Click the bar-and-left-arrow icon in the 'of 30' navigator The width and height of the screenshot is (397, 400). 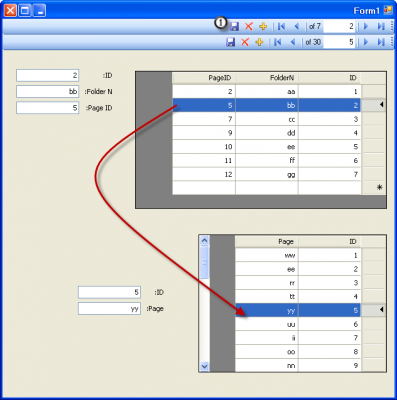[x=277, y=42]
